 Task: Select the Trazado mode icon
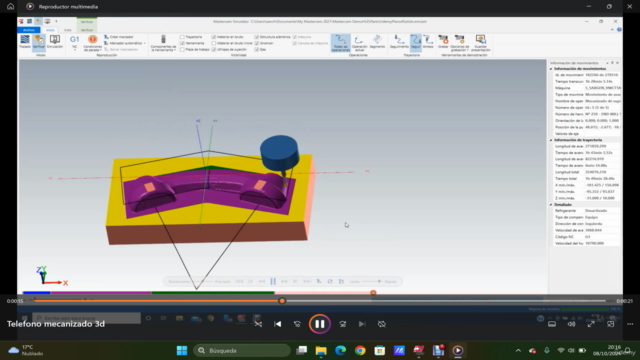pos(24,42)
